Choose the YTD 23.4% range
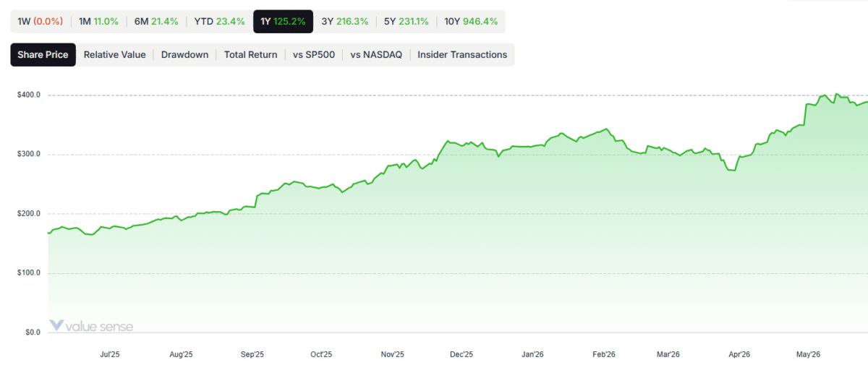868x373 pixels. pyautogui.click(x=220, y=22)
